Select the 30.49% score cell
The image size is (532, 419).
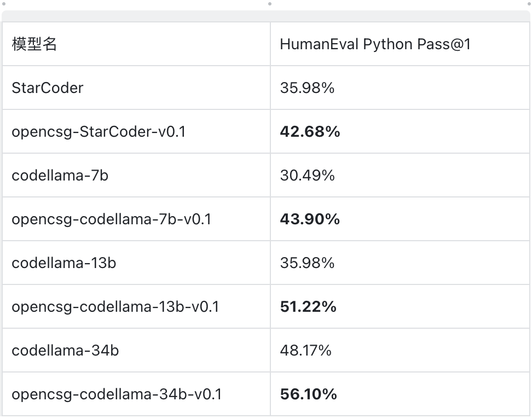tap(307, 176)
